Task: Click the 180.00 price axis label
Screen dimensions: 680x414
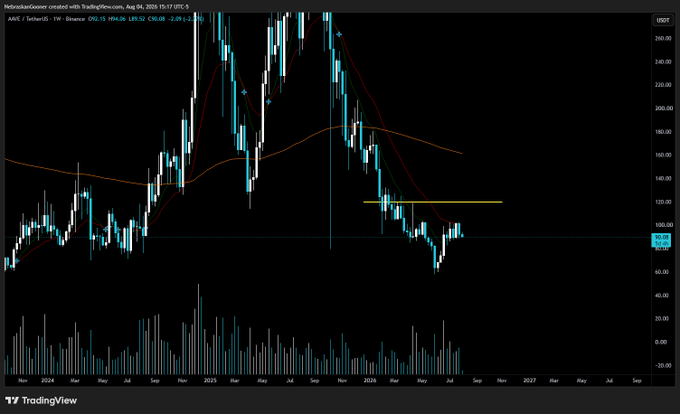Action: [x=664, y=132]
